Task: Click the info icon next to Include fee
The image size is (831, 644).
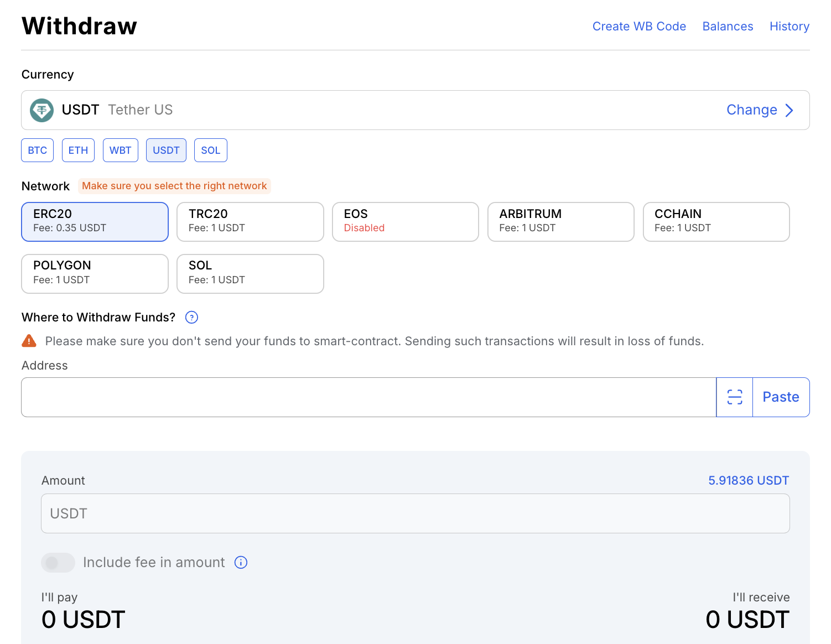Action: pyautogui.click(x=241, y=563)
